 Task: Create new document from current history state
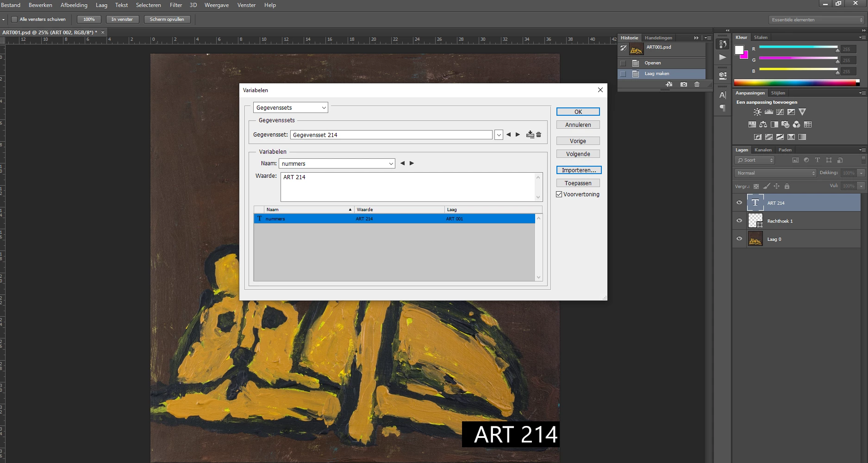(669, 84)
